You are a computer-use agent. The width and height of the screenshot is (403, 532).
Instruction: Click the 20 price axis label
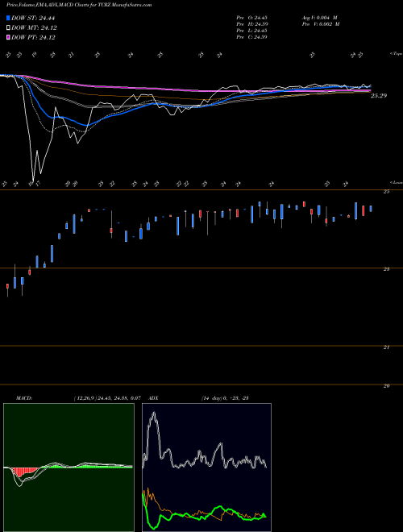386,386
